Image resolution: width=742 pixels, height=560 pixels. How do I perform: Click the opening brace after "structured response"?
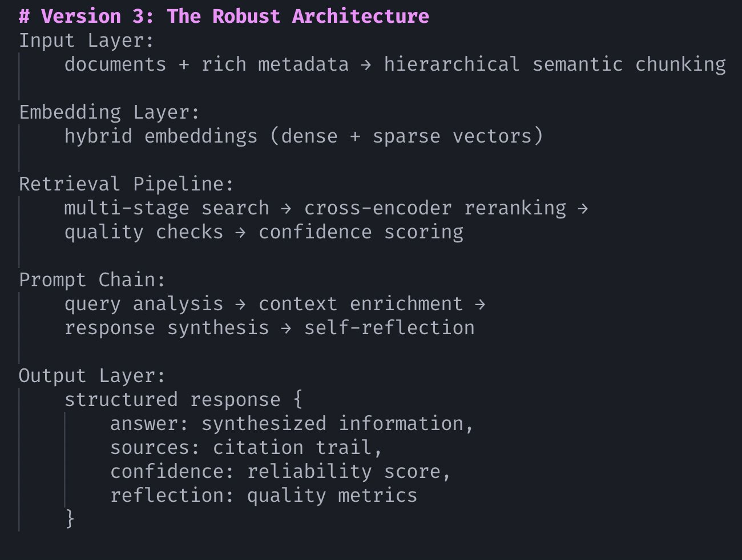(x=298, y=400)
